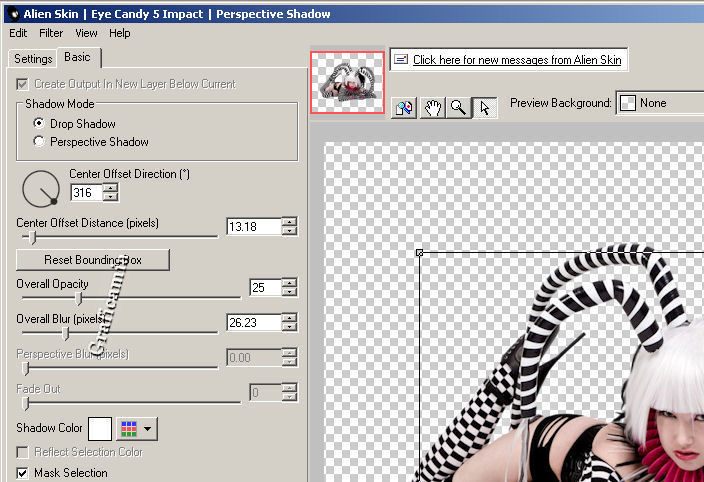
Task: Click the message icon beside Alien Skin link
Action: click(x=401, y=59)
